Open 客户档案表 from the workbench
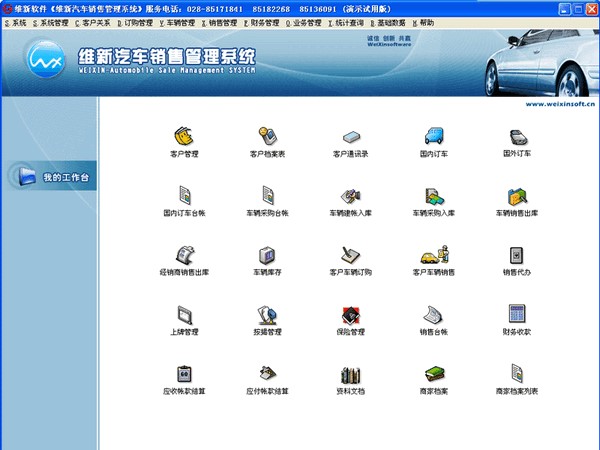The width and height of the screenshot is (600, 450). coord(267,136)
